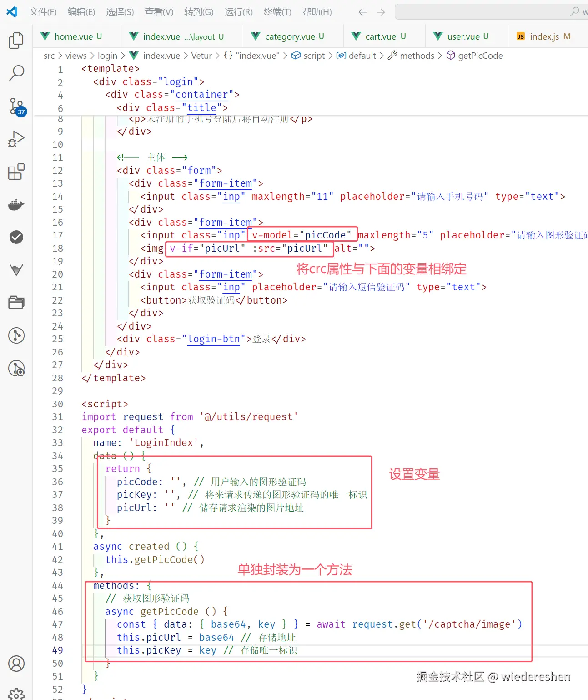Open the 查看(V) menu
The image size is (588, 700).
click(159, 12)
